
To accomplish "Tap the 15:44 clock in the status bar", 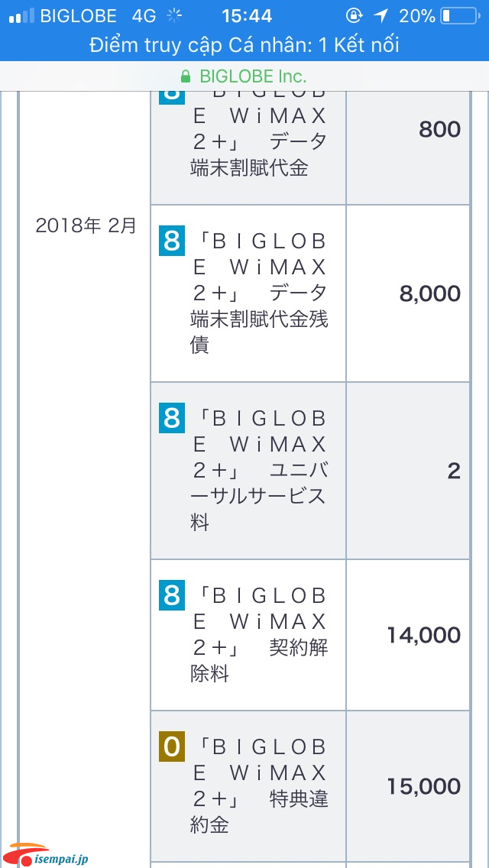I will point(247,16).
